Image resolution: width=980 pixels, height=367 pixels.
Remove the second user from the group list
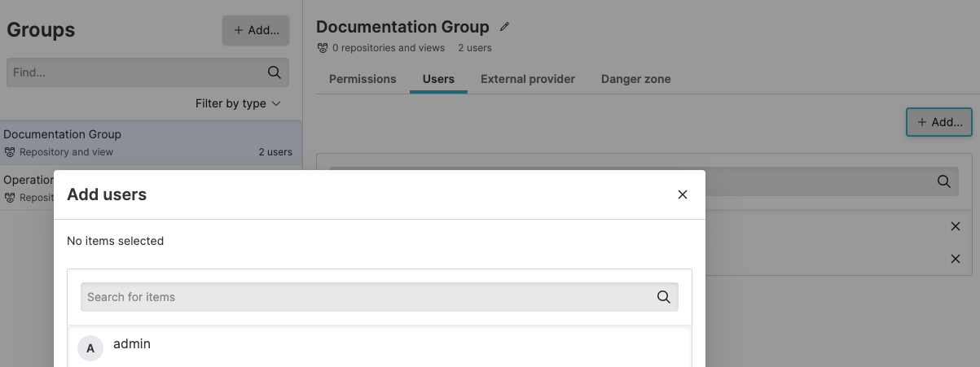(x=956, y=259)
